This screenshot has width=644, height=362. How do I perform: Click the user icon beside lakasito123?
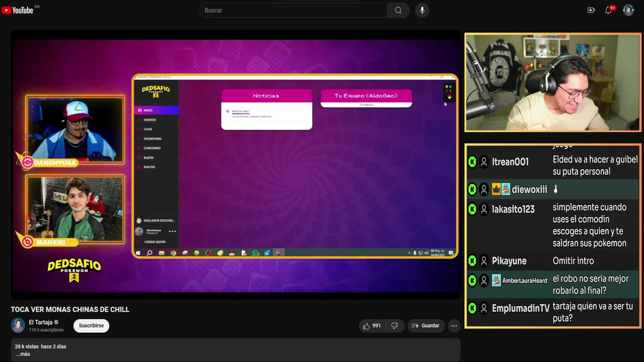point(484,209)
